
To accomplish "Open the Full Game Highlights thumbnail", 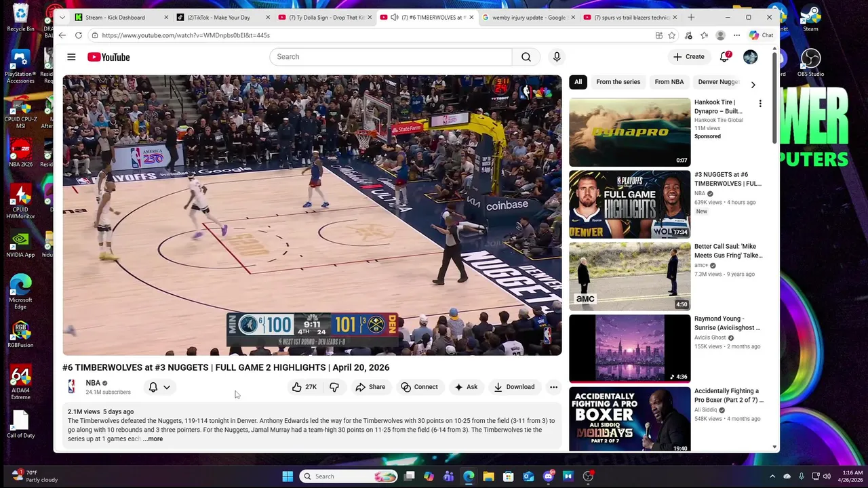I will [629, 204].
